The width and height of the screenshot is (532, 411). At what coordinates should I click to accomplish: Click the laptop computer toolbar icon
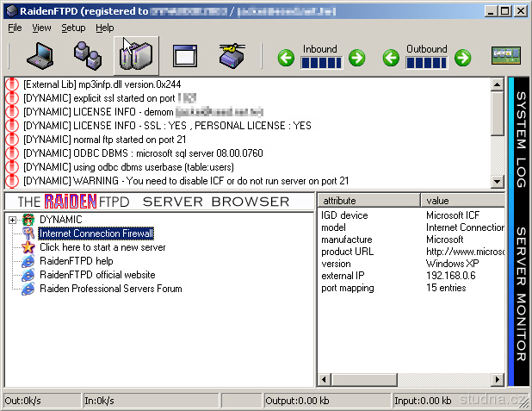coord(40,57)
